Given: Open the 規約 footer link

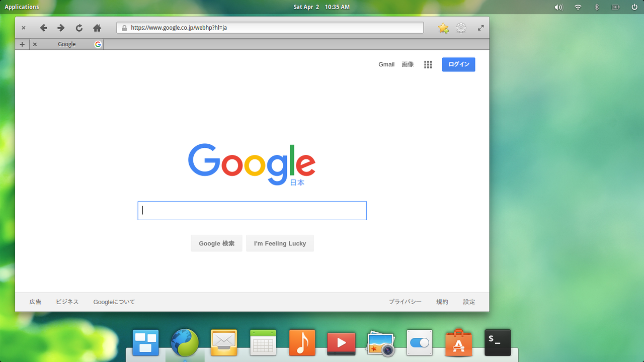Looking at the screenshot, I should [x=442, y=302].
